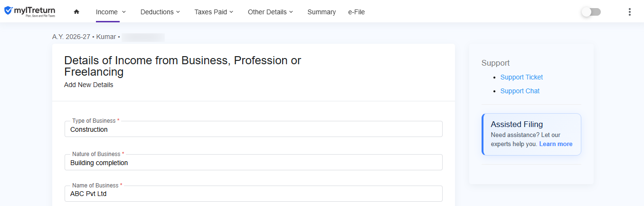
Task: Open the three-dot more options menu
Action: [630, 12]
